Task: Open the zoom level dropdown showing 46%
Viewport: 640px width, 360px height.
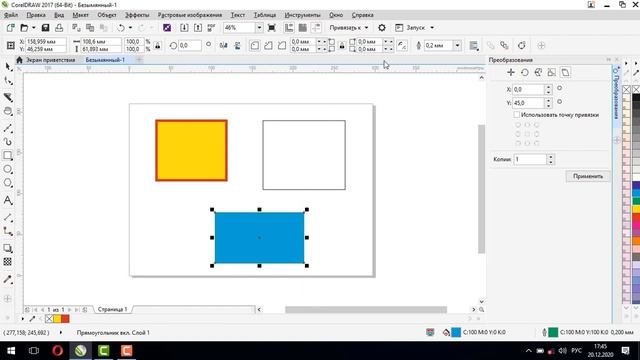Action: (x=259, y=28)
